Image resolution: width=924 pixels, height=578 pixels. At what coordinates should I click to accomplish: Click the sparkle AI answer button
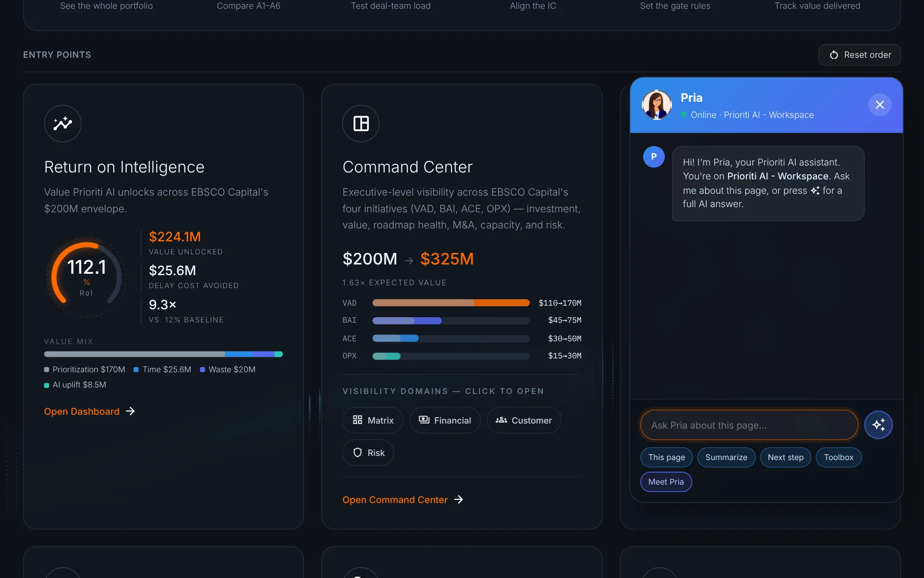click(878, 424)
